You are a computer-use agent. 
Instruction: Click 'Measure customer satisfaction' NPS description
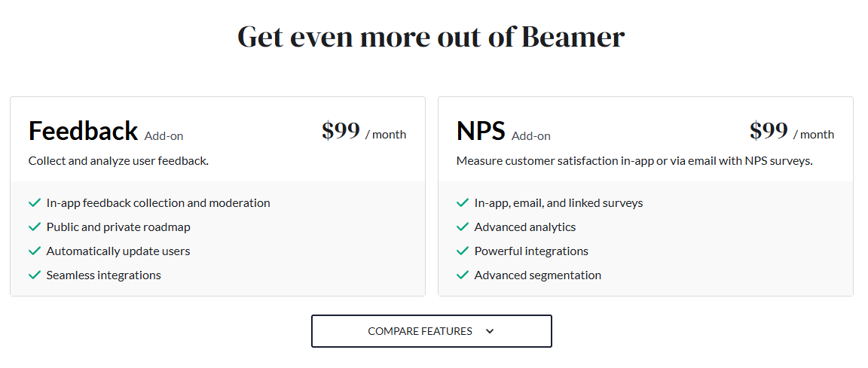tap(634, 160)
